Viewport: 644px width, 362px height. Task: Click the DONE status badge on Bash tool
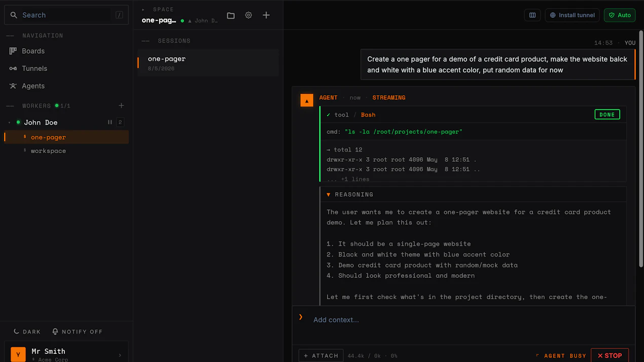click(x=607, y=115)
